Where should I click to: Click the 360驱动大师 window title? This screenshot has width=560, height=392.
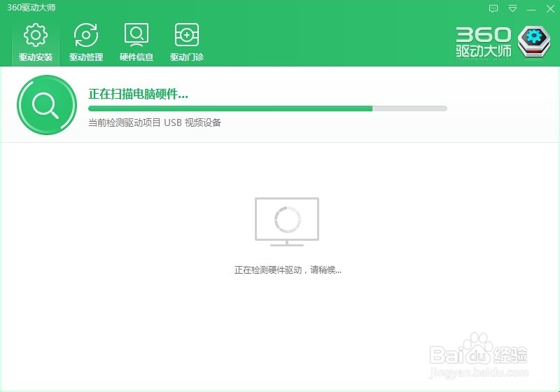[x=31, y=8]
